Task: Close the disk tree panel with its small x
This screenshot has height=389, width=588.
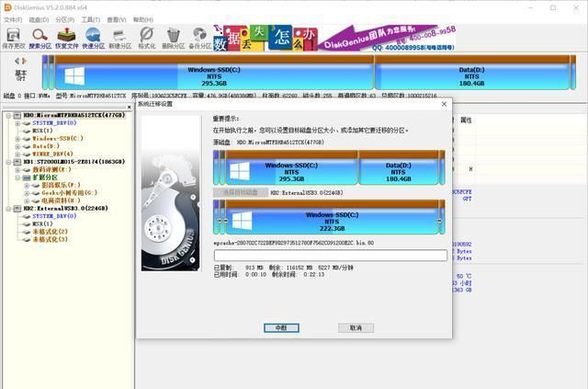Action: (130, 107)
